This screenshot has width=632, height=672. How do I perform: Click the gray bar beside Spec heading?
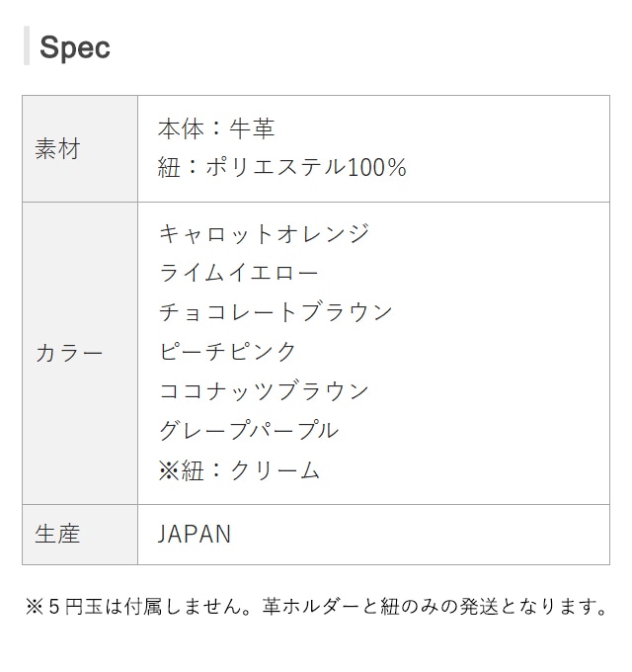coord(26,47)
